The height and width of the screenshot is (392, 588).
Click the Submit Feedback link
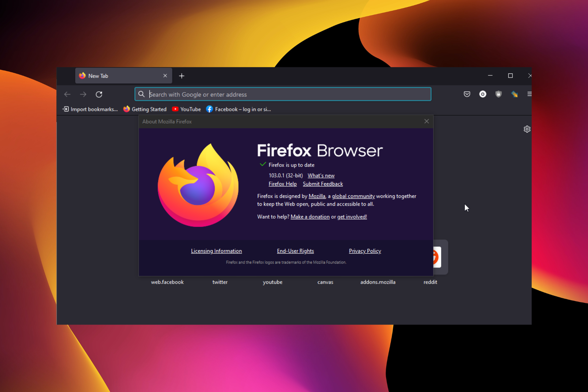323,184
